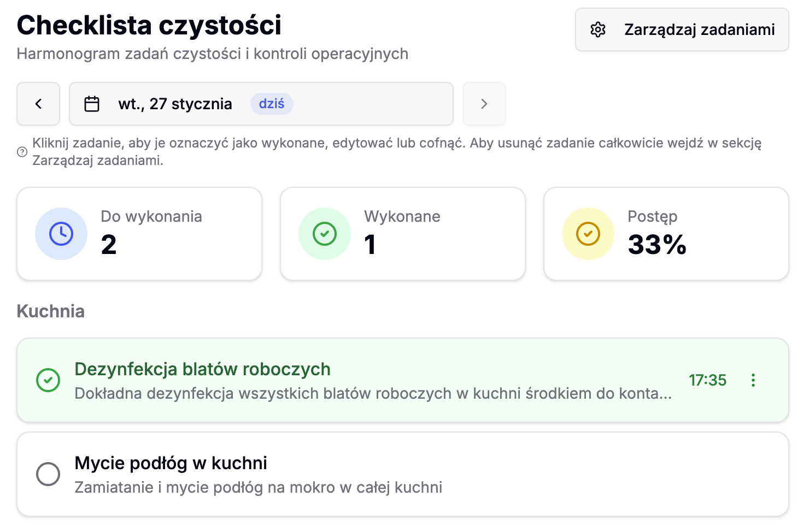Click the gear icon in Zarządzaj zadaniami

coord(599,29)
